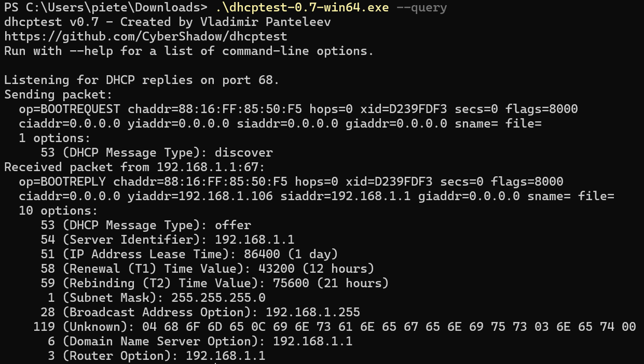The image size is (644, 364).
Task: Click the Broadcast Address Option line
Action: click(200, 312)
